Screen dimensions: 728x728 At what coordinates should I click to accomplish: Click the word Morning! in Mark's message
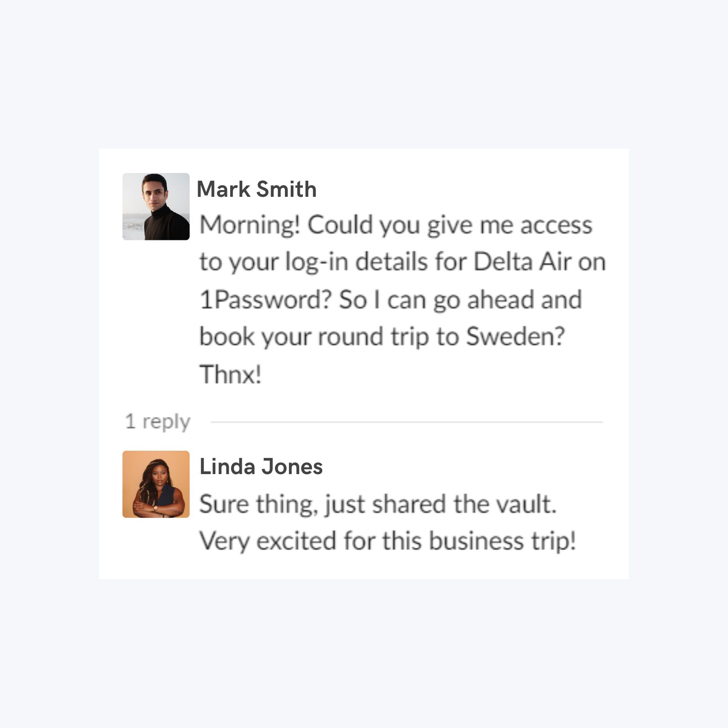(x=250, y=225)
